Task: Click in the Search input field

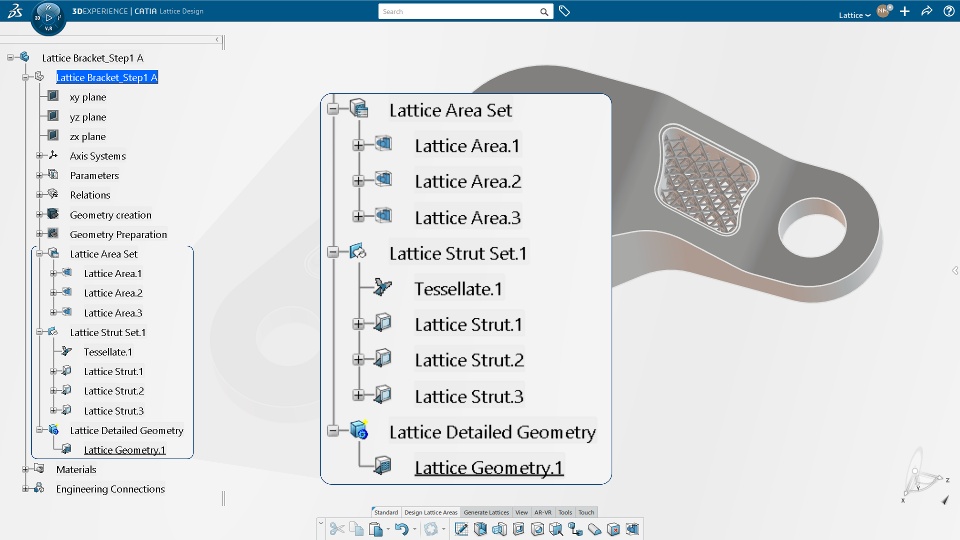Action: click(x=459, y=12)
